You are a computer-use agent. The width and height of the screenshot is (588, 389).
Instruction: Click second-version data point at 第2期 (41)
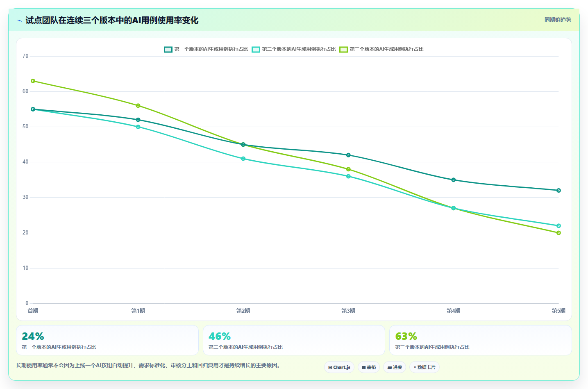(x=243, y=159)
